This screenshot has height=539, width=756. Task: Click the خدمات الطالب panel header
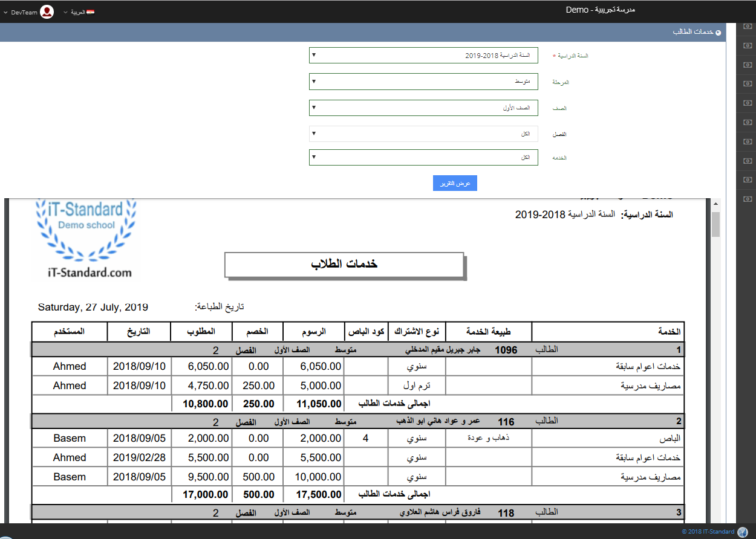[692, 32]
